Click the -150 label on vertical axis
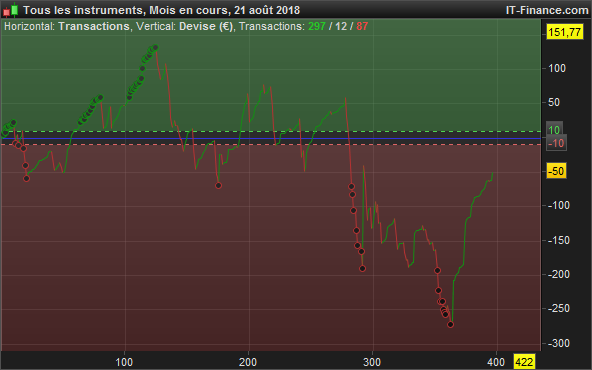 (x=559, y=240)
